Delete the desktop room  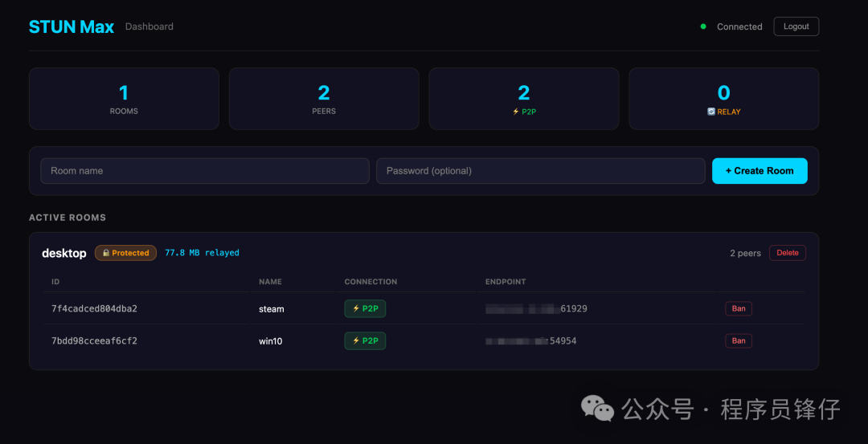point(787,253)
